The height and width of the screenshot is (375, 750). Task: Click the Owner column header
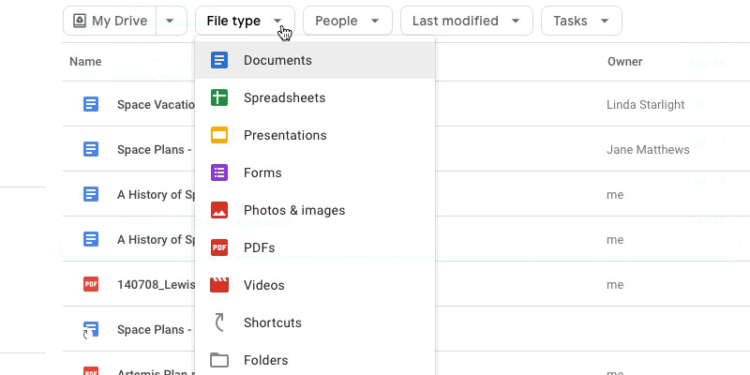coord(625,62)
